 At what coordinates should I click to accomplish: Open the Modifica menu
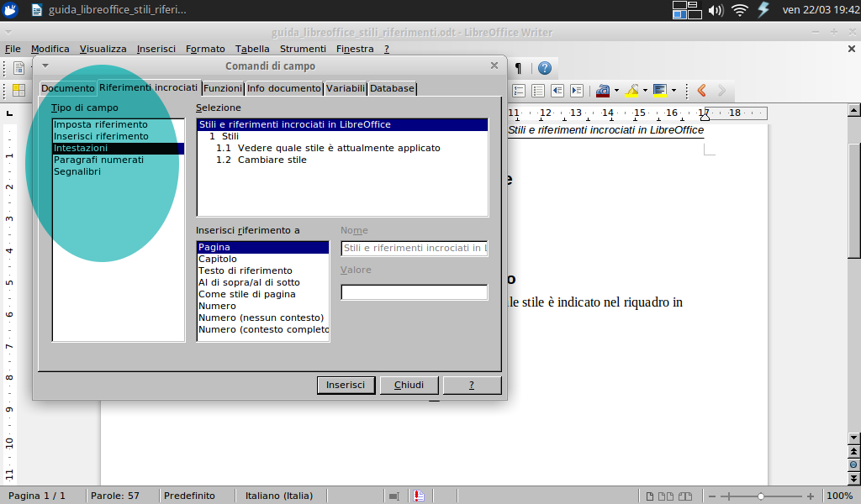pyautogui.click(x=50, y=49)
